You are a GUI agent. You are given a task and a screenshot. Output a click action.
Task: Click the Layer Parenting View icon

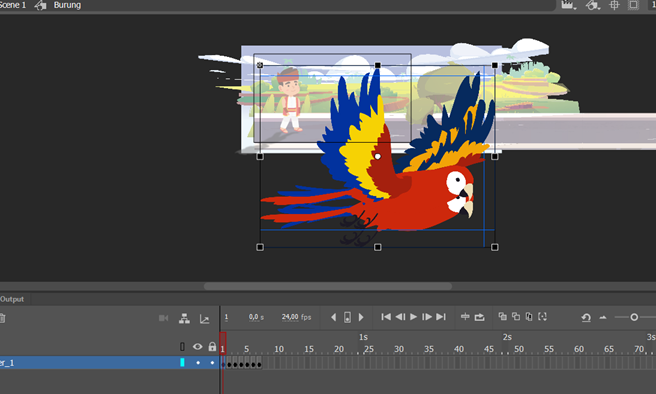point(184,318)
